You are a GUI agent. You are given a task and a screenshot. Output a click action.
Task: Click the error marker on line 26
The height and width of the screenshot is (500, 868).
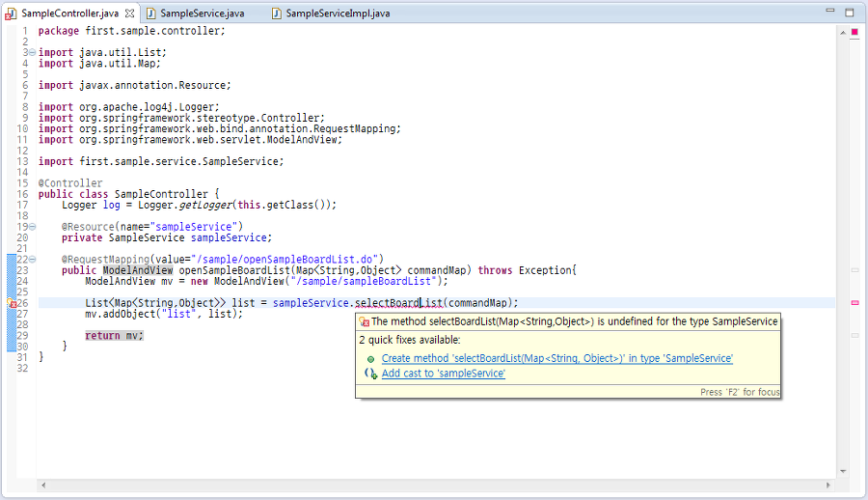[x=12, y=303]
